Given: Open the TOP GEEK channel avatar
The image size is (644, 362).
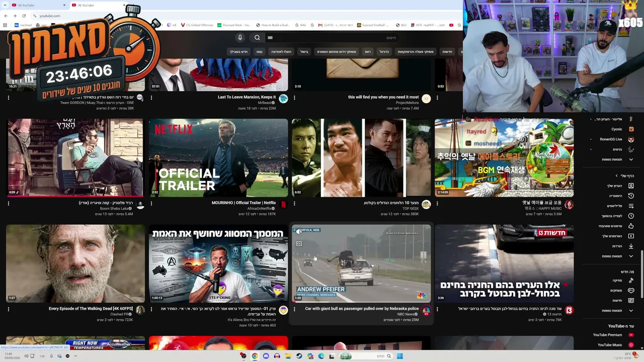Looking at the screenshot, I should coord(426,205).
